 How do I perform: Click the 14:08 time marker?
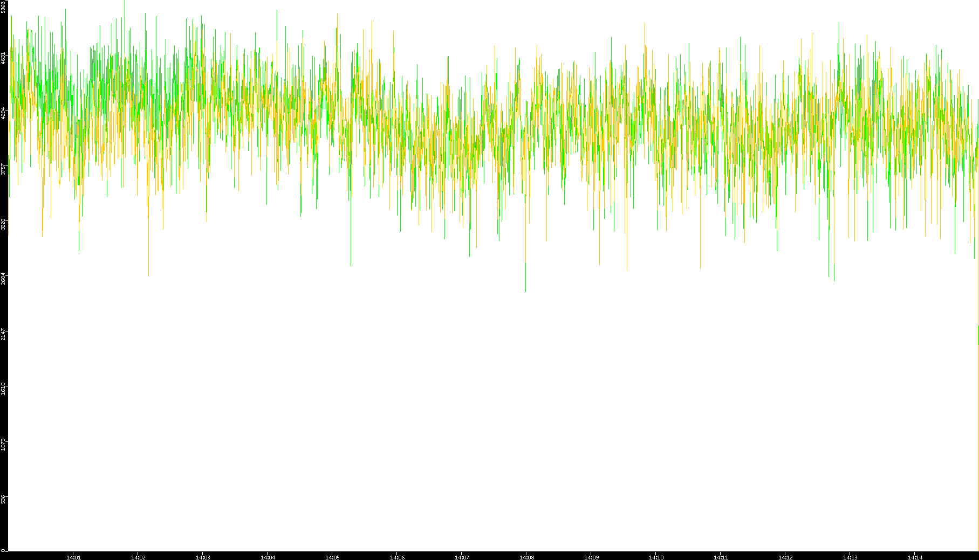click(x=526, y=557)
